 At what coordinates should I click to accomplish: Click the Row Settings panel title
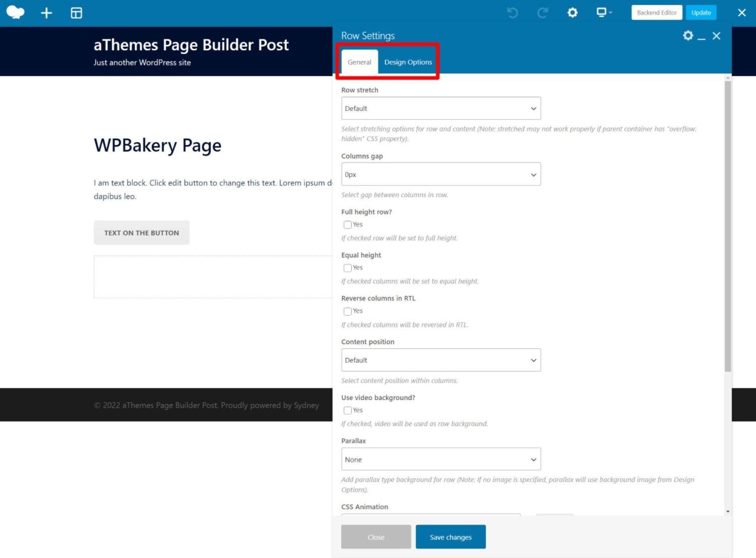[x=368, y=36]
